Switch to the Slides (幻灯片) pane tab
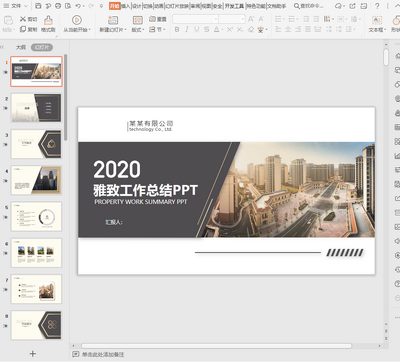Image resolution: width=400 pixels, height=362 pixels. pos(42,47)
